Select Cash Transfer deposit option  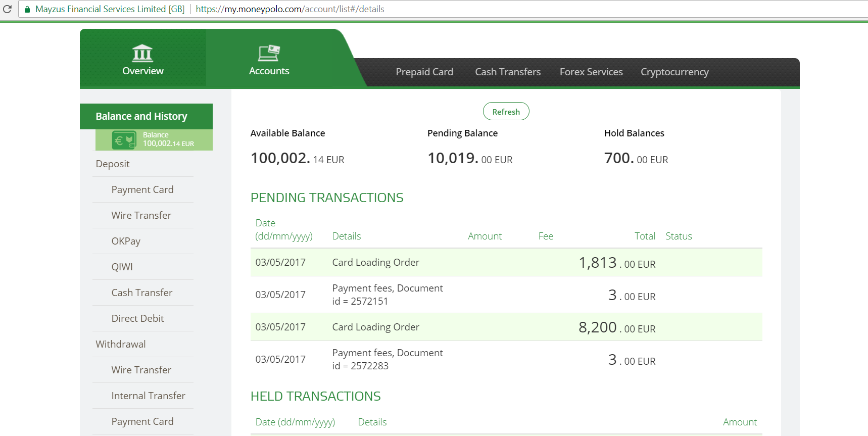(142, 293)
